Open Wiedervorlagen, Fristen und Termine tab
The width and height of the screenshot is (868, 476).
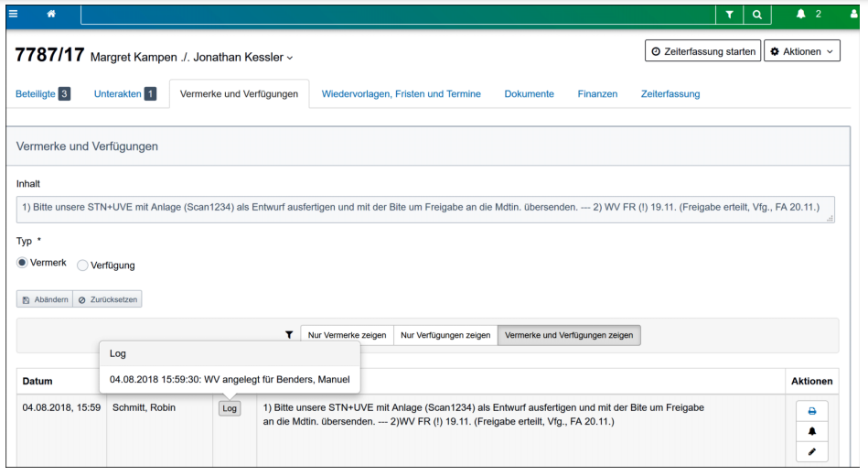[401, 93]
